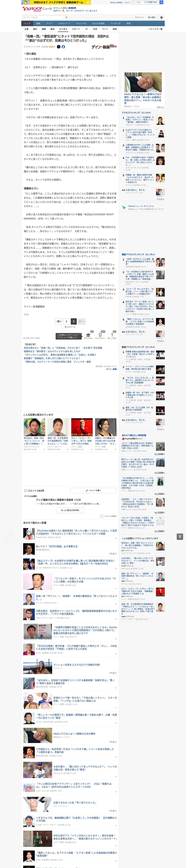Open related article 高倉健が「高級鮨店」

52,358
